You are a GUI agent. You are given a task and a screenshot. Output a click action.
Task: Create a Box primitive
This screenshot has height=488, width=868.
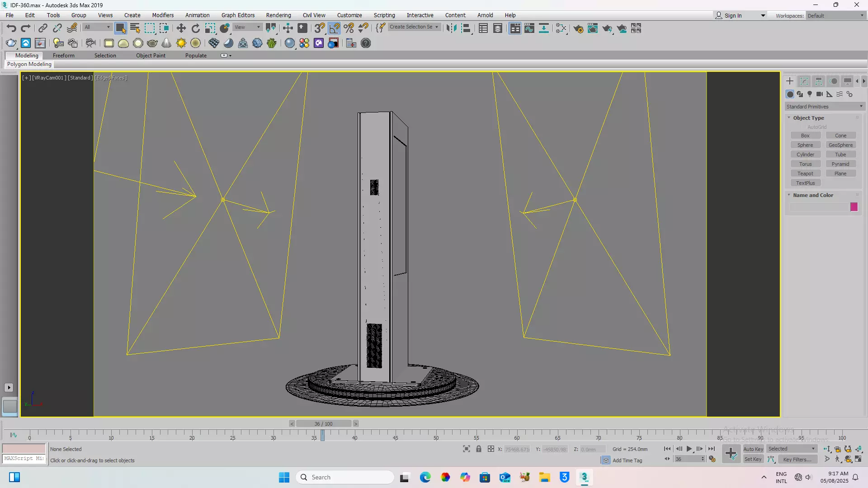(805, 136)
